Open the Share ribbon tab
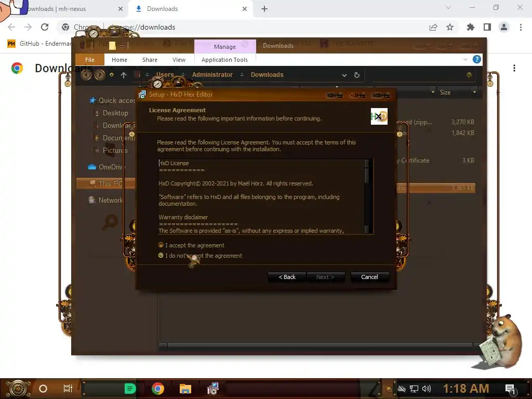This screenshot has height=399, width=532. [x=150, y=60]
